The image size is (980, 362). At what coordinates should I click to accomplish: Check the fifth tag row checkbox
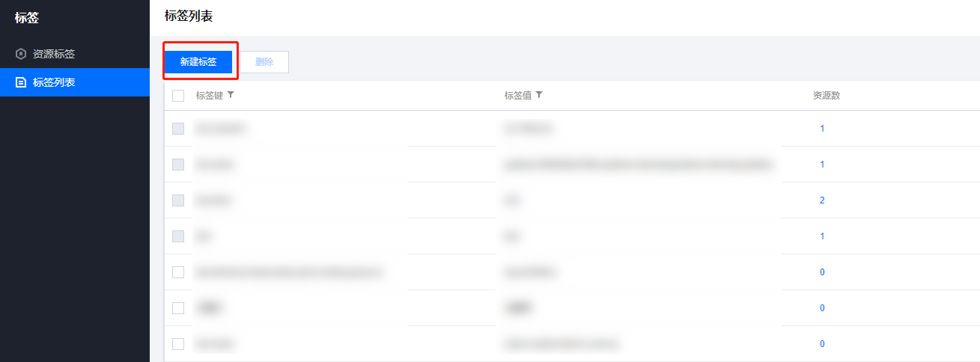tap(178, 272)
